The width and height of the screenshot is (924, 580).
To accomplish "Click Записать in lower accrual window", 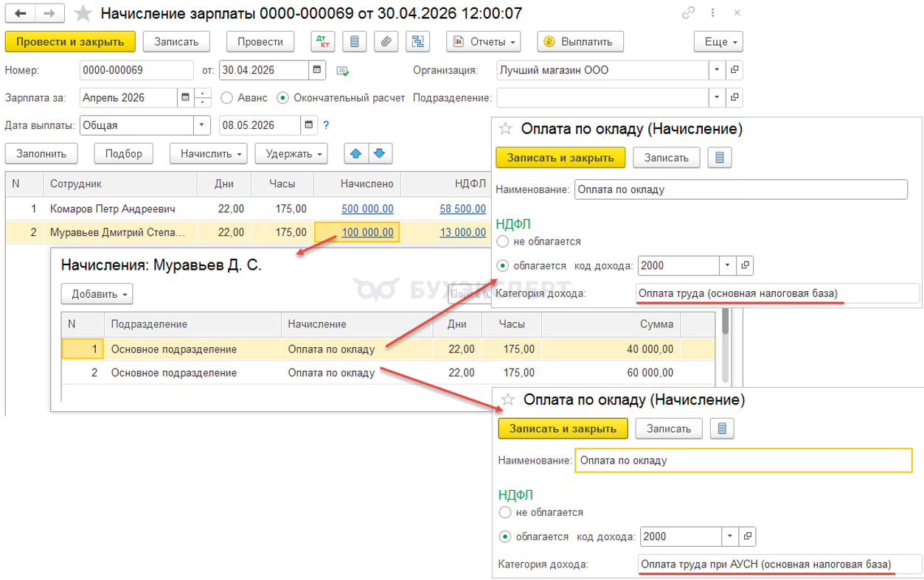I will point(669,428).
